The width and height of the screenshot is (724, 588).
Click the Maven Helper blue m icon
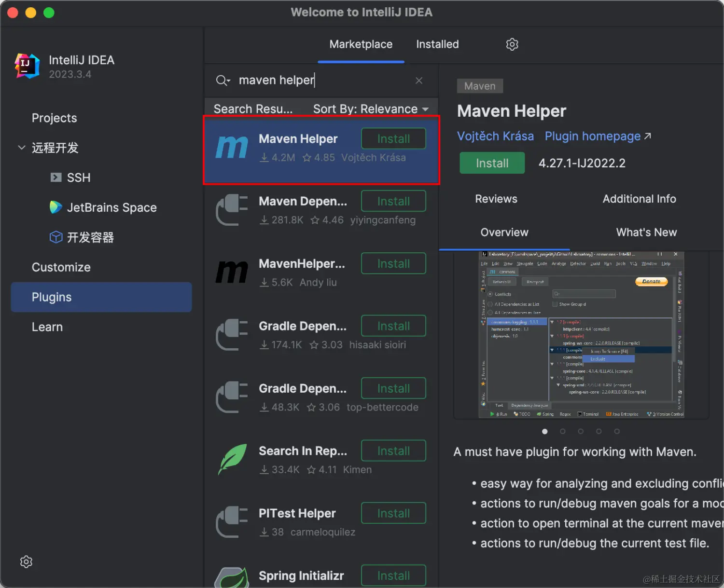(x=232, y=147)
